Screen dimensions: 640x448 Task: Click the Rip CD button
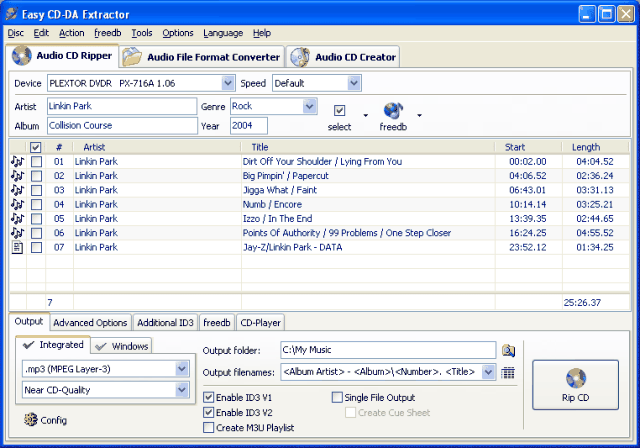click(x=575, y=385)
